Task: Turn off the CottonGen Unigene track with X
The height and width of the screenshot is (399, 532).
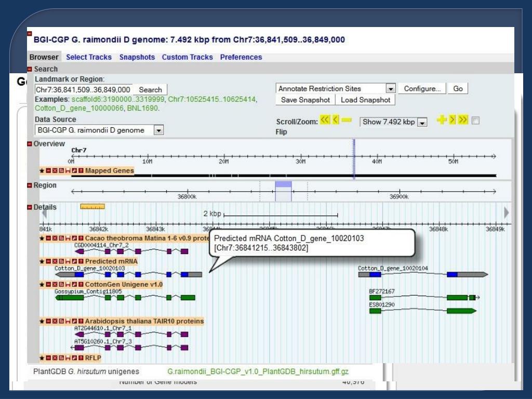Action: (x=55, y=285)
